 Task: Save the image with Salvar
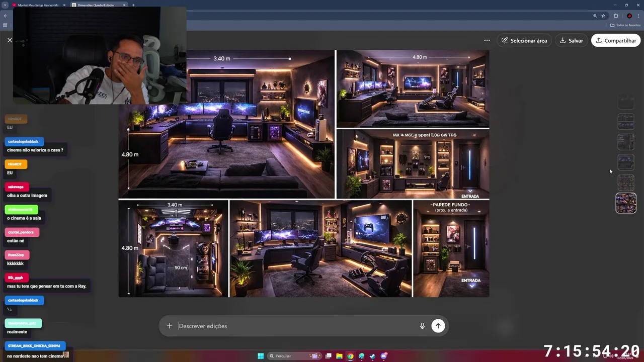571,40
